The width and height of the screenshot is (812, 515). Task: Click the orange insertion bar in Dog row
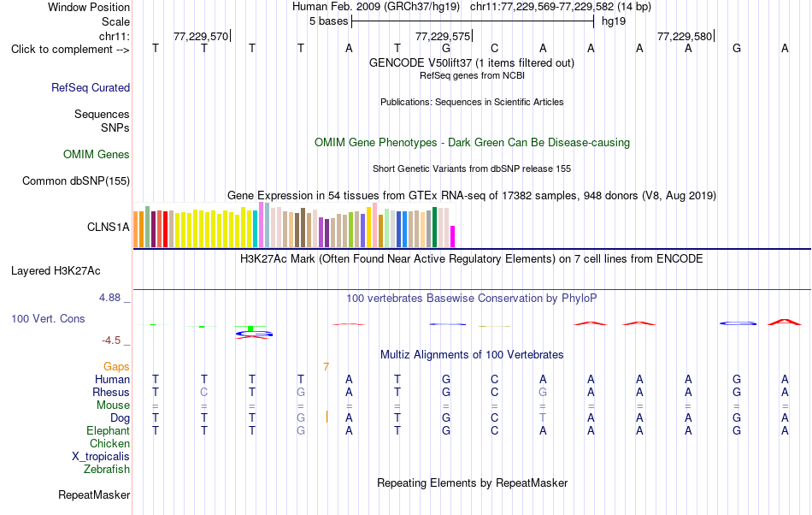(x=327, y=417)
